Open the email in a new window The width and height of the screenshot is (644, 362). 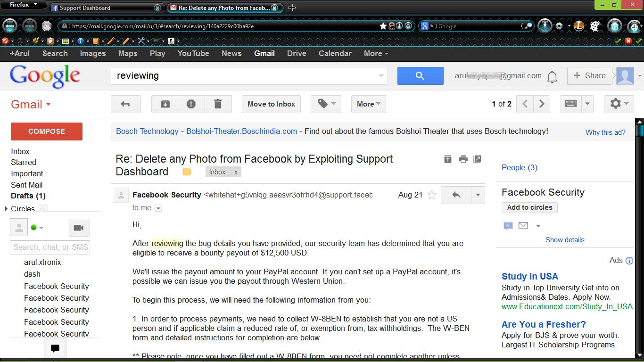[x=477, y=159]
